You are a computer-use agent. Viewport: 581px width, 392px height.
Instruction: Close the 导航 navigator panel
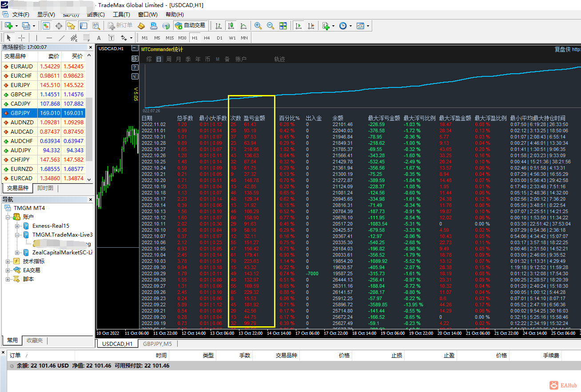pos(91,199)
